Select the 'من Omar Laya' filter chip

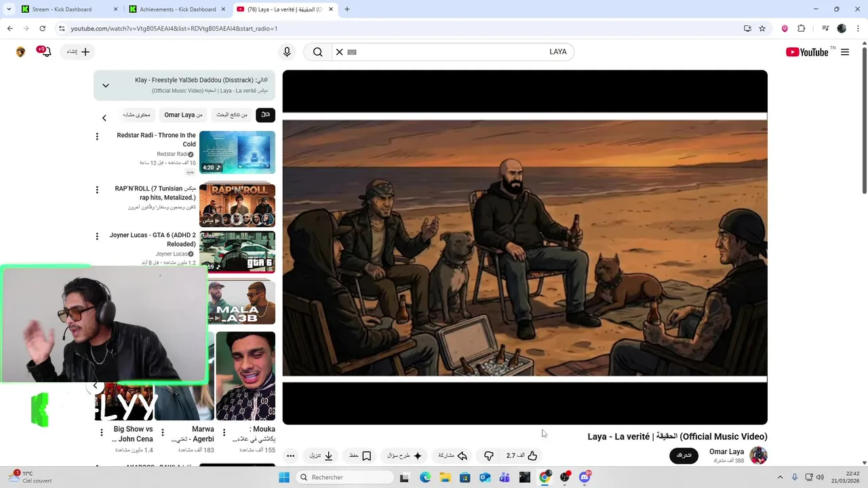pyautogui.click(x=183, y=115)
